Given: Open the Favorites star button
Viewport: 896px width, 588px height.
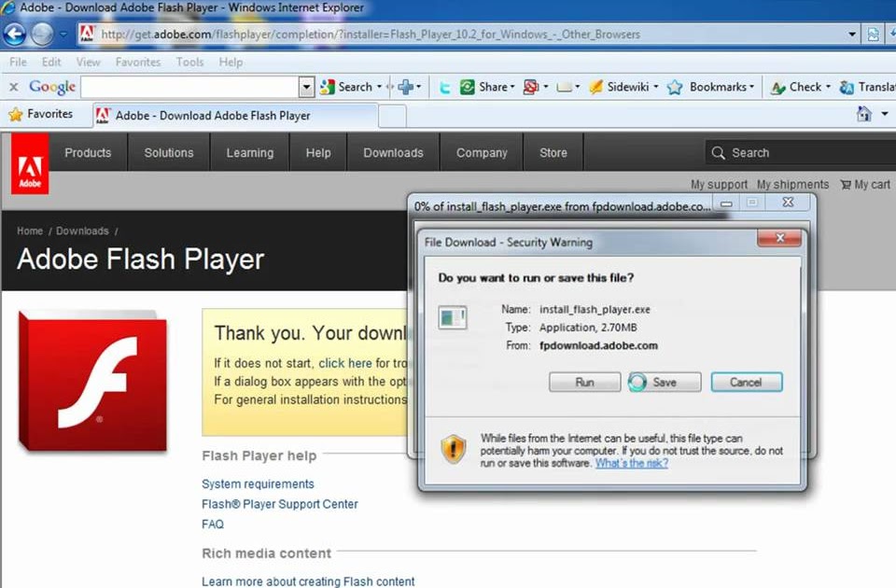Looking at the screenshot, I should coord(40,114).
